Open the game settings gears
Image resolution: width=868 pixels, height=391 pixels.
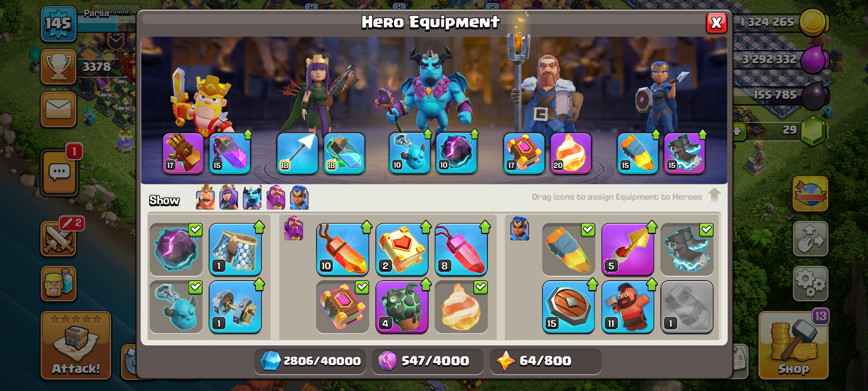810,283
